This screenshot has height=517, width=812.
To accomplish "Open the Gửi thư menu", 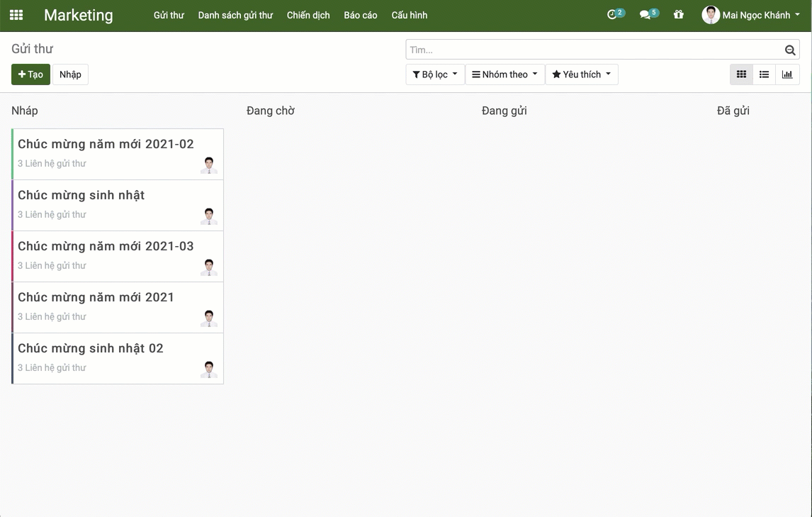I will click(x=169, y=15).
